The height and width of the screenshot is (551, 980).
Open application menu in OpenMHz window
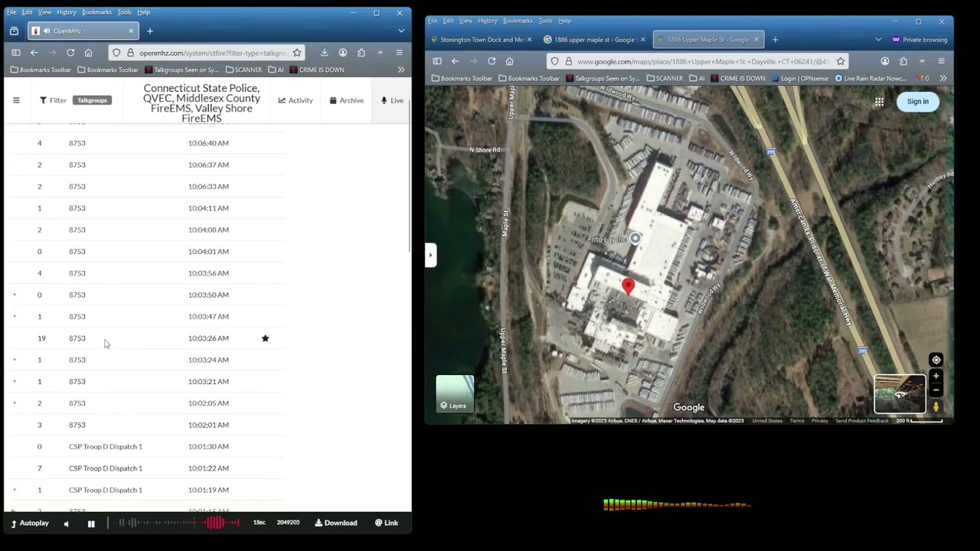pos(399,53)
